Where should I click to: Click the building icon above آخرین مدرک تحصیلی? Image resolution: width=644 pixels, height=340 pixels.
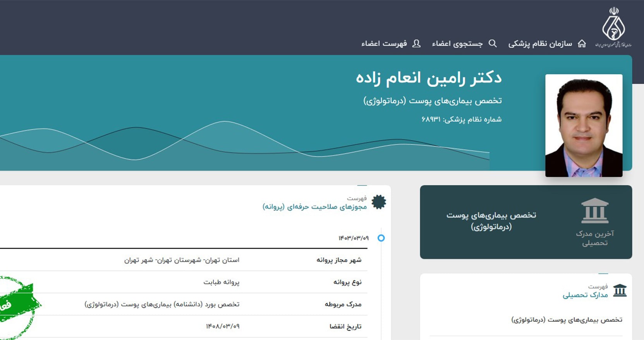tap(594, 211)
